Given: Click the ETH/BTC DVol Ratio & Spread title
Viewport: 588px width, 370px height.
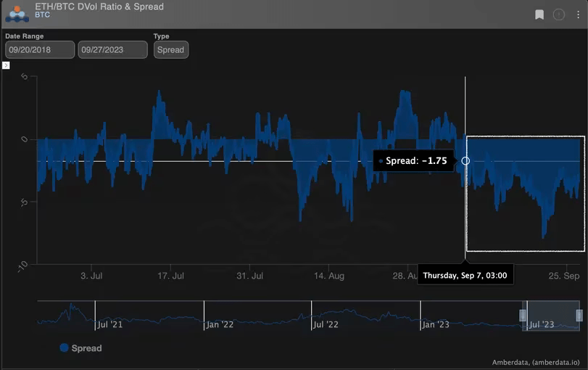Looking at the screenshot, I should [99, 7].
